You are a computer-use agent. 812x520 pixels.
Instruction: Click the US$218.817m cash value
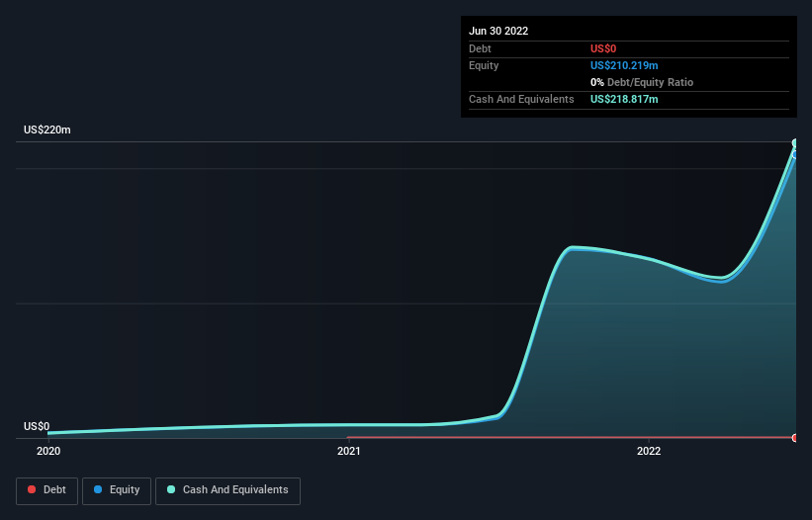(624, 99)
